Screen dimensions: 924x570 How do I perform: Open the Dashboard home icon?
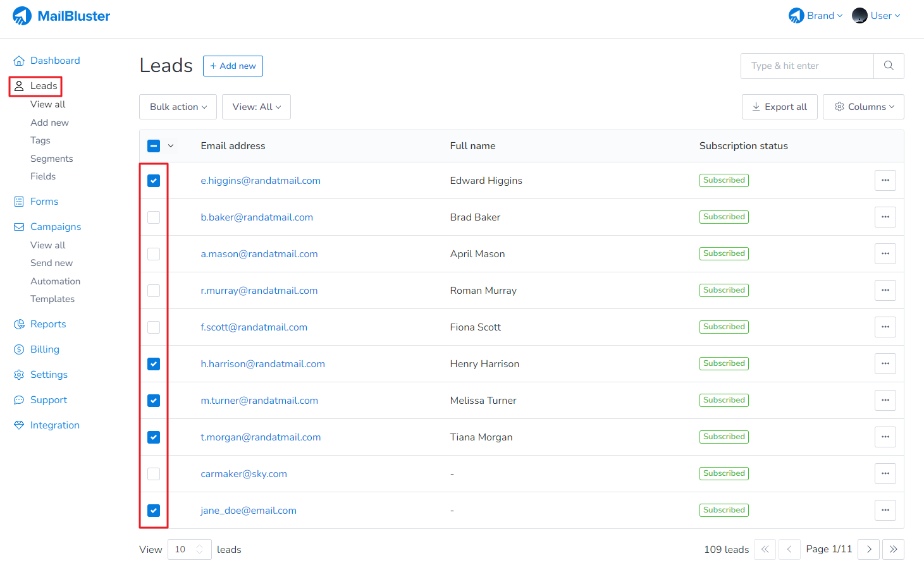coord(19,61)
